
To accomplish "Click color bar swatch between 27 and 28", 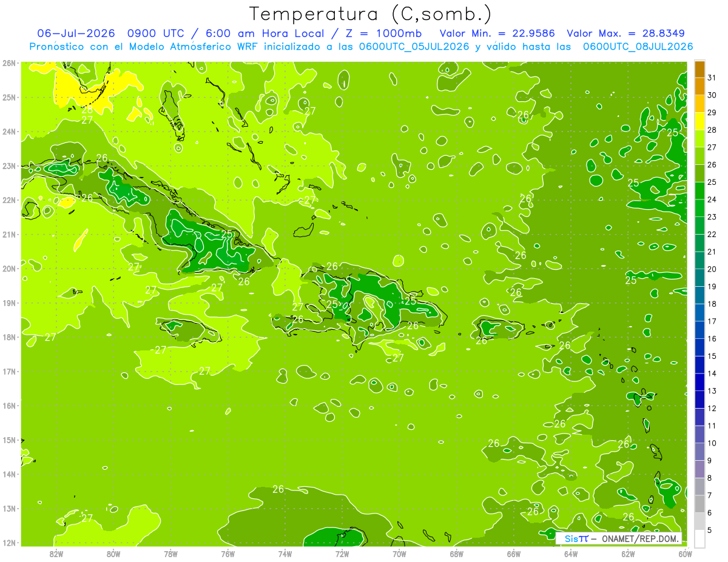I will pyautogui.click(x=699, y=138).
